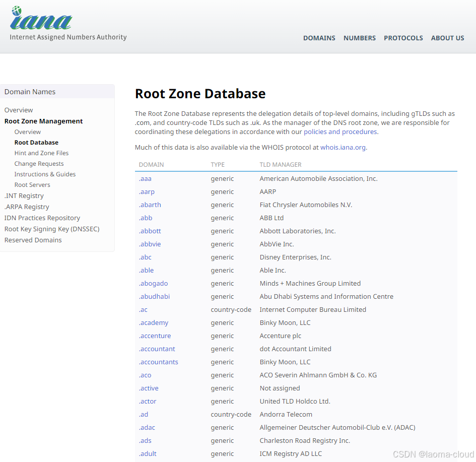Open whois.iana.org link
Screen dimensions: 476x462
pyautogui.click(x=343, y=148)
